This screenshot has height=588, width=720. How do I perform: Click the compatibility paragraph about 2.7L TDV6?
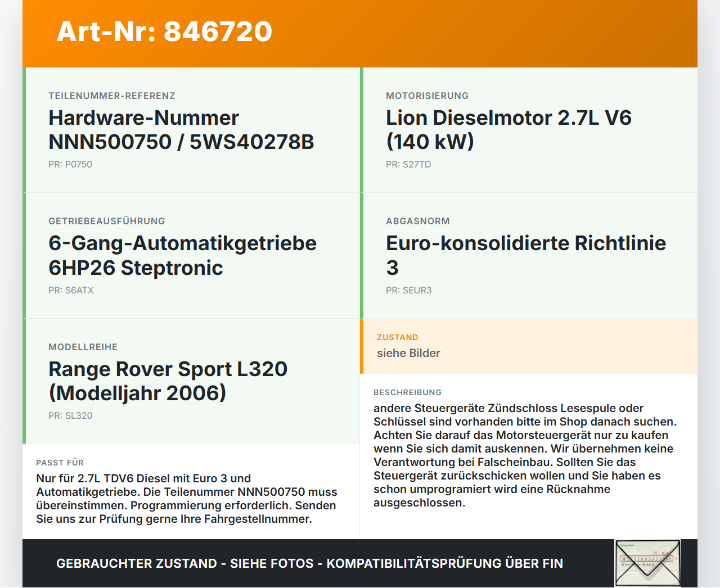[187, 499]
